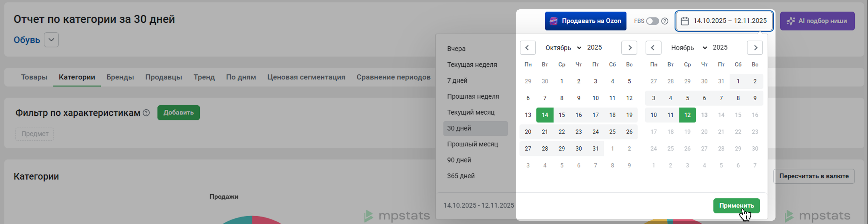The height and width of the screenshot is (224, 868).
Task: Click the Ozon logo icon on sell button
Action: pyautogui.click(x=553, y=21)
